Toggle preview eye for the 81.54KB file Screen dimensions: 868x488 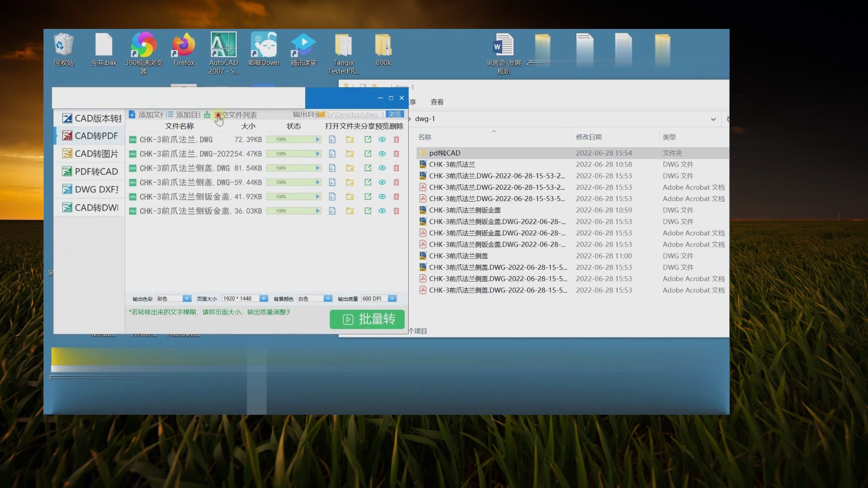click(382, 168)
